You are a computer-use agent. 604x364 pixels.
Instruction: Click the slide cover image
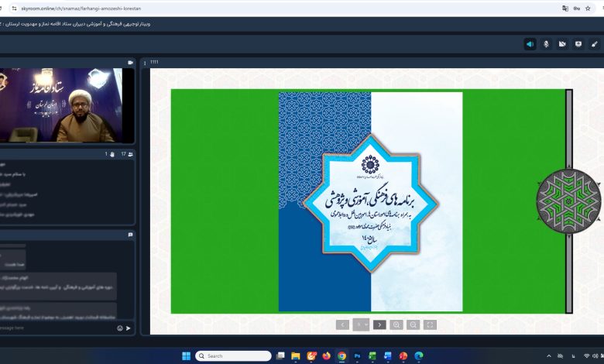tap(371, 201)
